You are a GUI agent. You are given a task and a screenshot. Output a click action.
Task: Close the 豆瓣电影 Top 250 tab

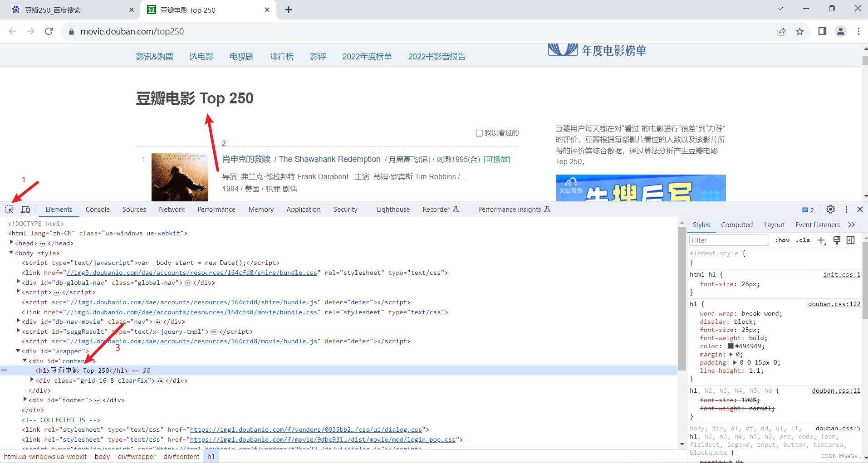[267, 10]
